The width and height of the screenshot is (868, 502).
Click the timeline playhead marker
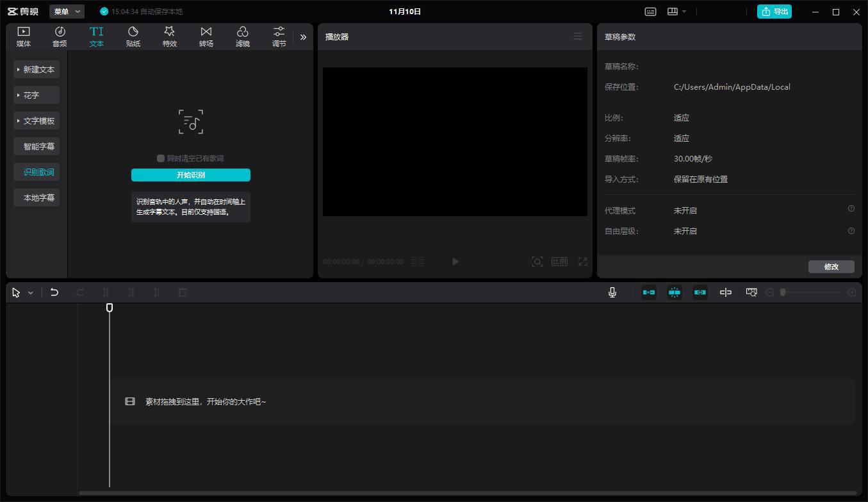(x=110, y=308)
